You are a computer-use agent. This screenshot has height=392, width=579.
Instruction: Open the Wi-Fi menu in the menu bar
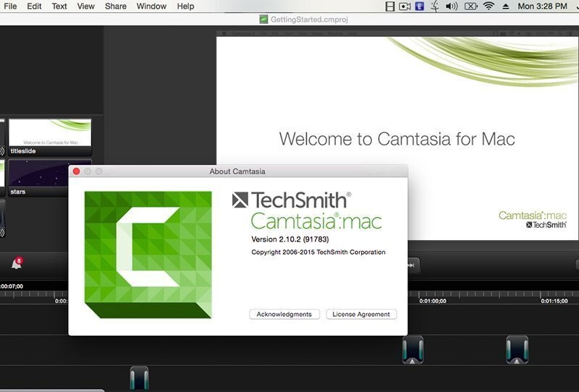(489, 6)
